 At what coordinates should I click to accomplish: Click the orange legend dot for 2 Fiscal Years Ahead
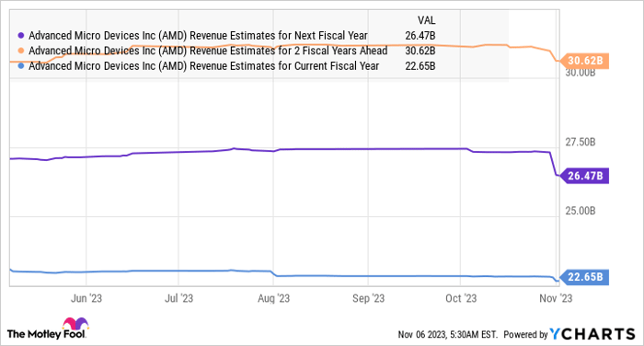pos(21,51)
